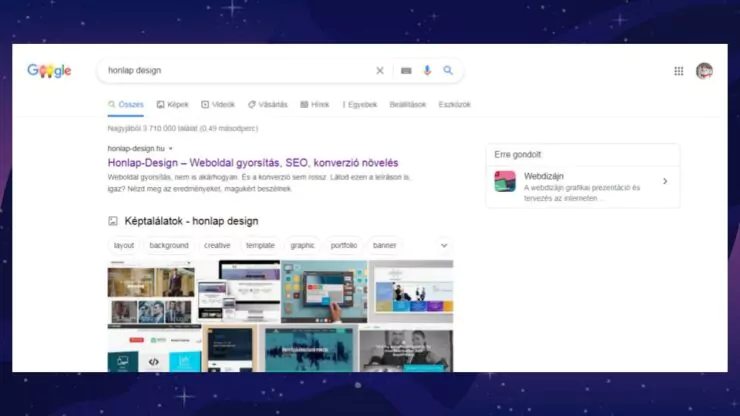Select the 'layout' image filter chip
The height and width of the screenshot is (416, 740).
click(124, 246)
